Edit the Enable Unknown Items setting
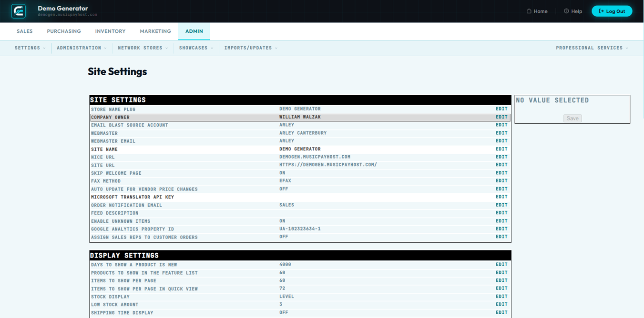 pyautogui.click(x=501, y=221)
